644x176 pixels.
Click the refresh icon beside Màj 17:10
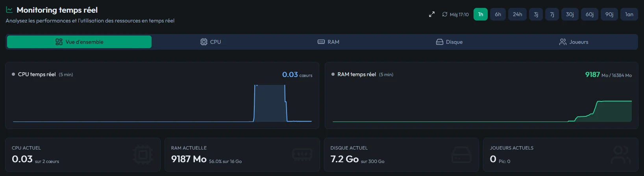[445, 14]
